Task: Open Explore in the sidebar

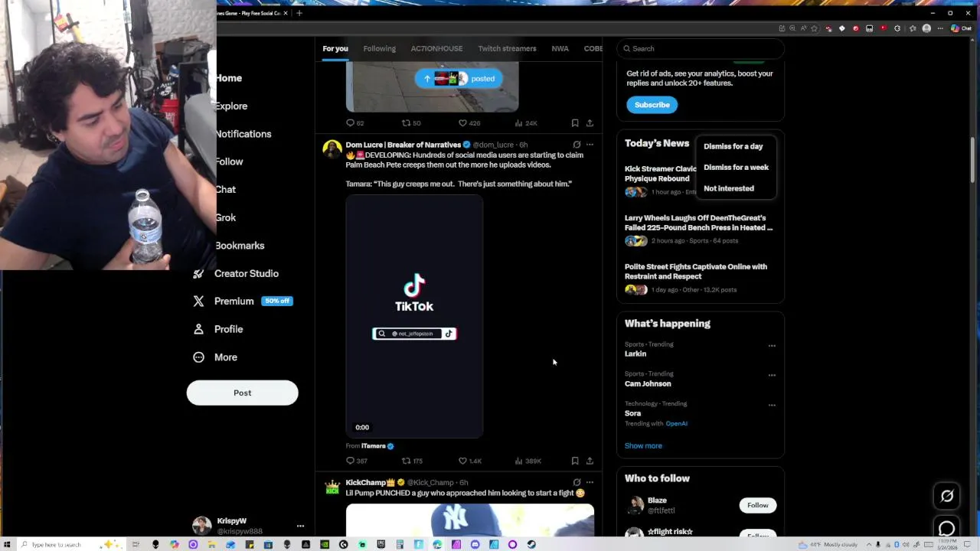Action: 231,106
